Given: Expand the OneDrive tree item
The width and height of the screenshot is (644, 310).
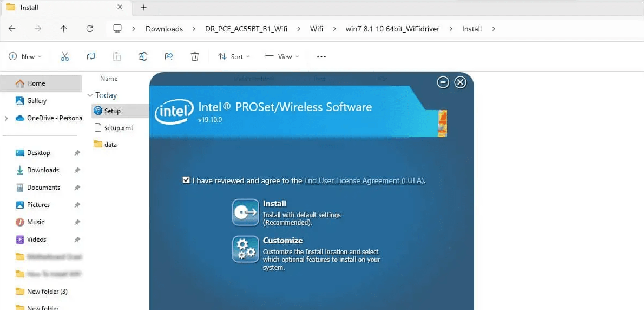Looking at the screenshot, I should tap(6, 118).
